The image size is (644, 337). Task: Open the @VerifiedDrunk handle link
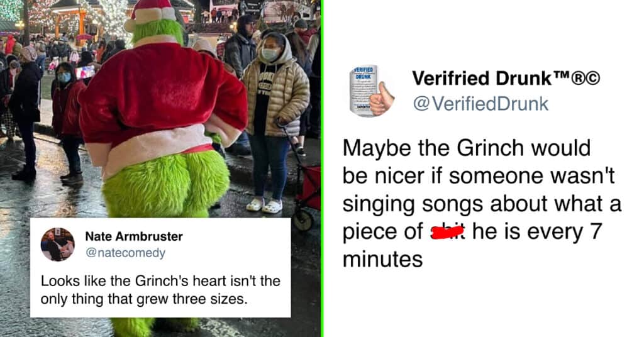pos(480,104)
